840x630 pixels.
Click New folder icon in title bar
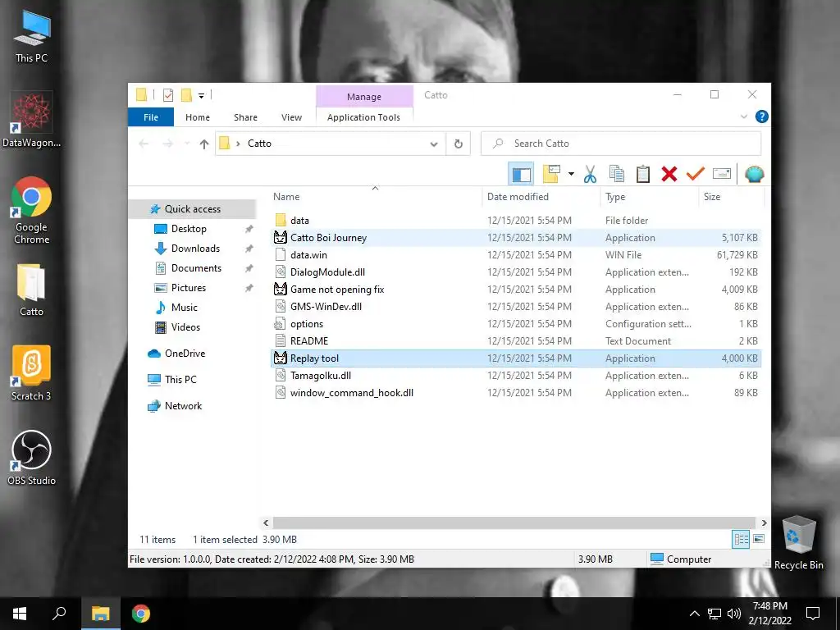186,95
